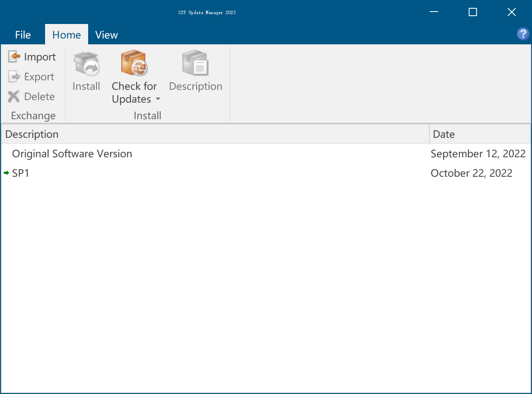
Task: Click the Install package icon
Action: coord(86,63)
